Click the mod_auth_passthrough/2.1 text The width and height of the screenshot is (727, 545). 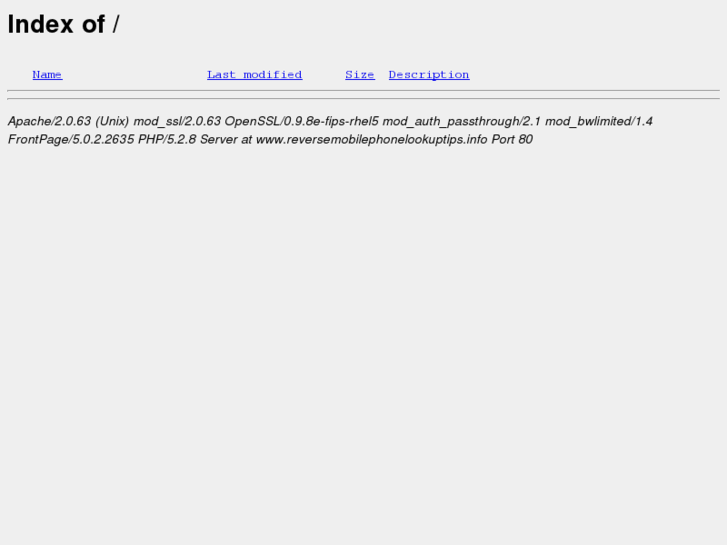(461, 122)
